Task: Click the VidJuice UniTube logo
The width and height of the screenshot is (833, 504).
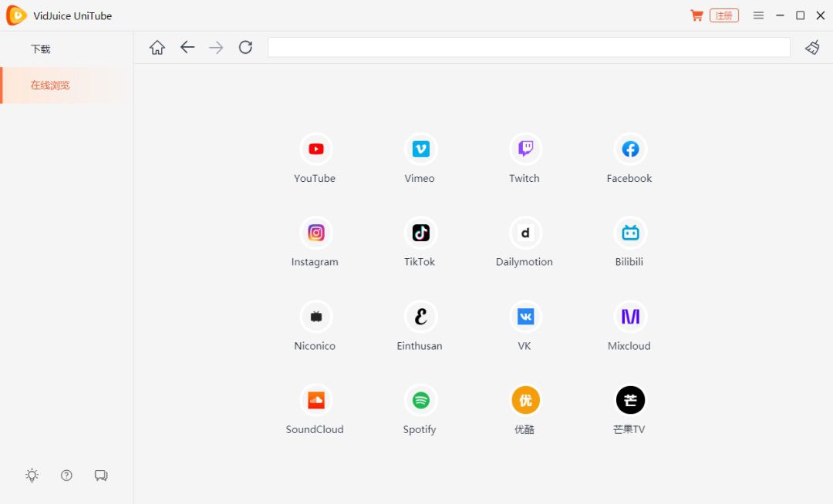Action: point(16,15)
